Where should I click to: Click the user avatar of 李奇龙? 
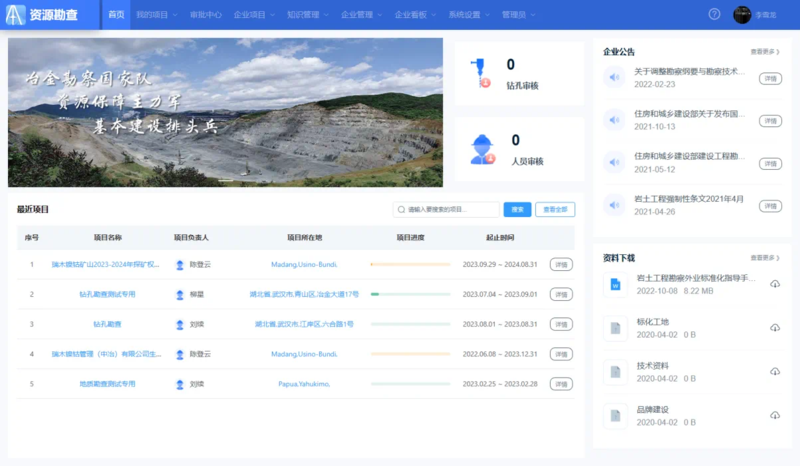(742, 15)
